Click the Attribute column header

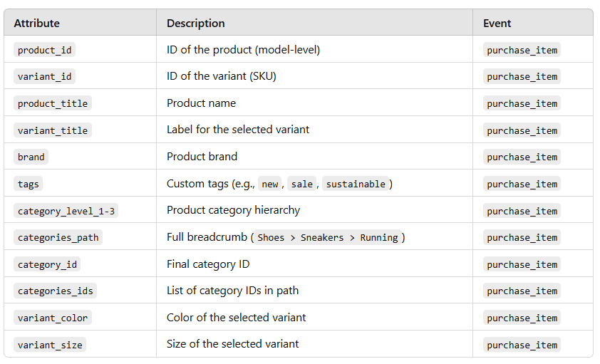coord(37,24)
